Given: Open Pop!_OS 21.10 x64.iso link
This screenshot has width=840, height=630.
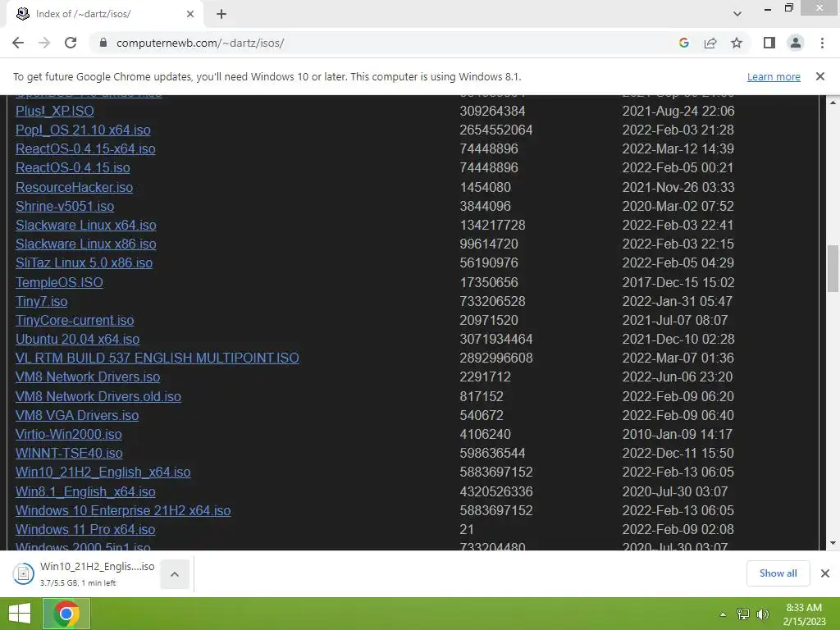Looking at the screenshot, I should (x=83, y=130).
